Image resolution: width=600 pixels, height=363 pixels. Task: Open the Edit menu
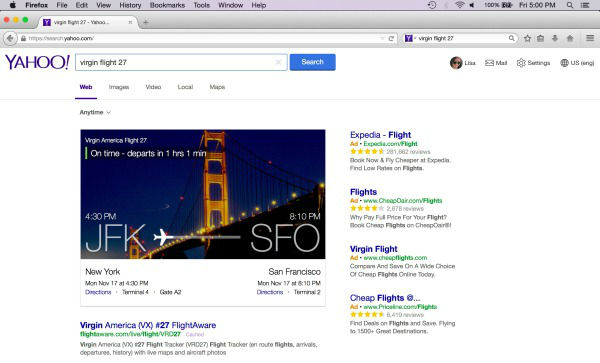pos(82,5)
